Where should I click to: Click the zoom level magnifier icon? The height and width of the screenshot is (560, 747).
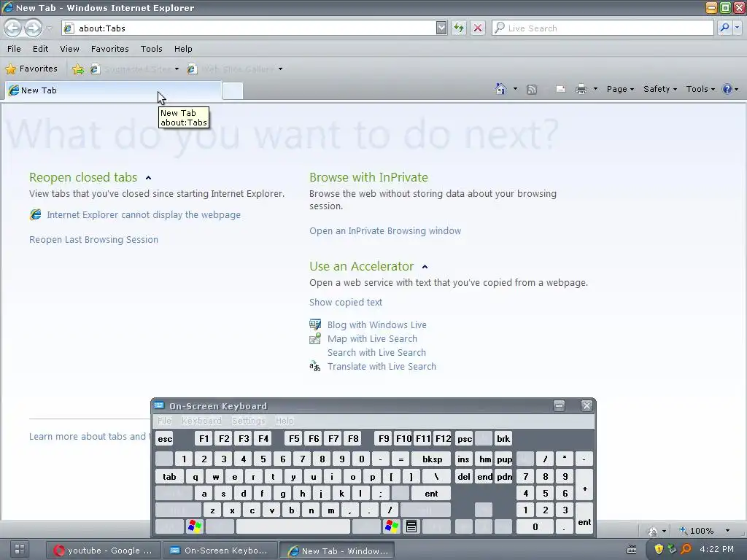(x=683, y=531)
